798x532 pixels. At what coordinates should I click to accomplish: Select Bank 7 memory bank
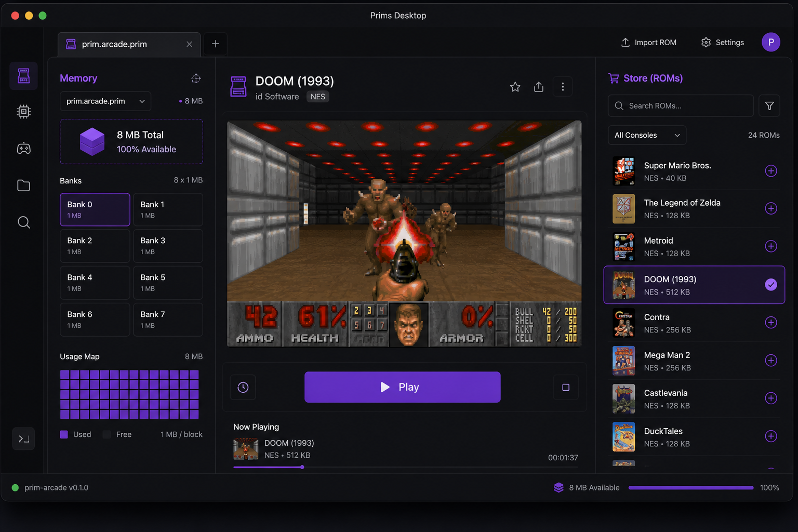point(168,320)
